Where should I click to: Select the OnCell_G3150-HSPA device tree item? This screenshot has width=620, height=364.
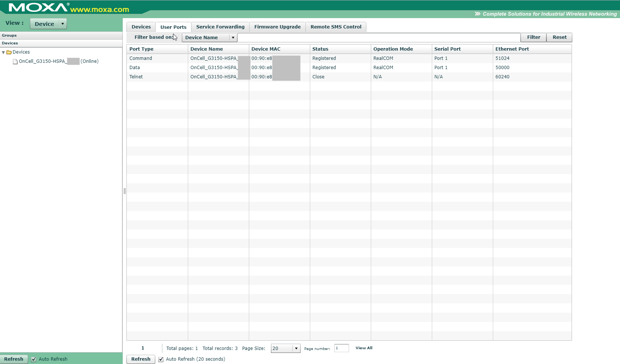pos(59,61)
